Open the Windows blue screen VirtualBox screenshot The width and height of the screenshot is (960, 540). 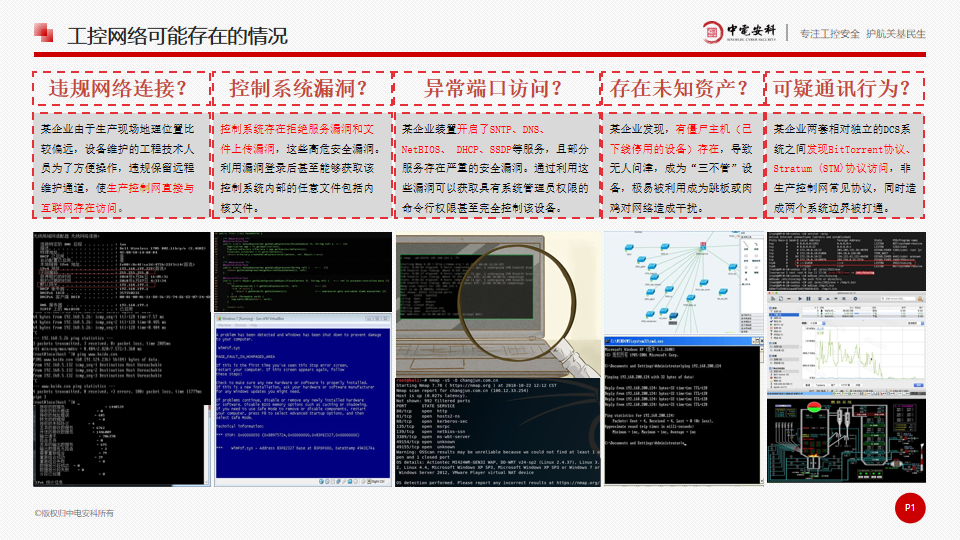[302, 400]
